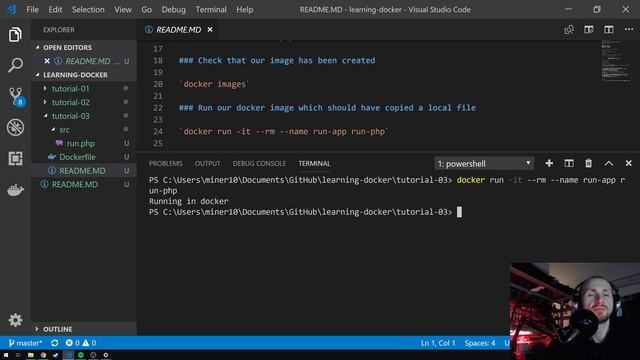Collapse the tutorial-03 folder

pos(70,116)
